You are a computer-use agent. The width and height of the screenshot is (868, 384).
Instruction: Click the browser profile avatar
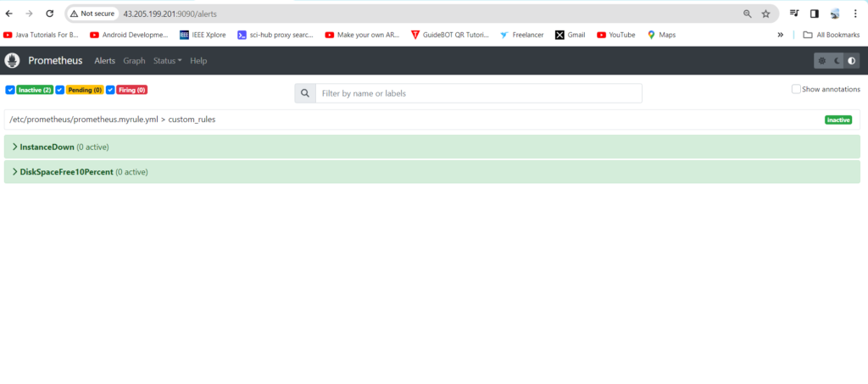pyautogui.click(x=835, y=14)
